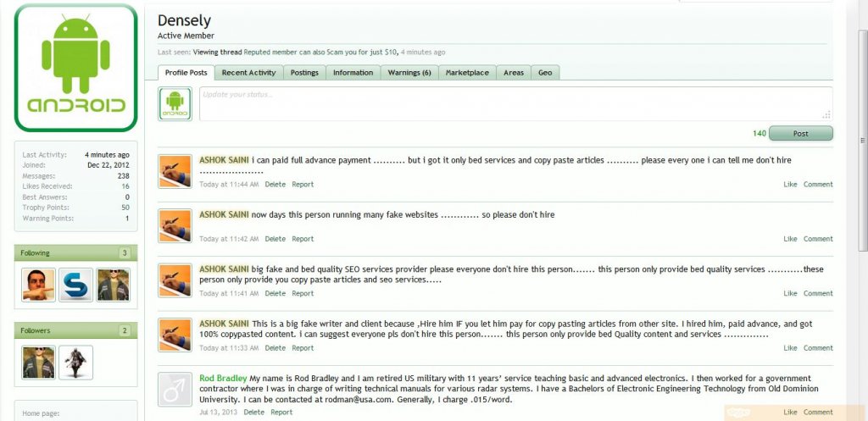Like the 11:42 AM profile post

tap(790, 239)
